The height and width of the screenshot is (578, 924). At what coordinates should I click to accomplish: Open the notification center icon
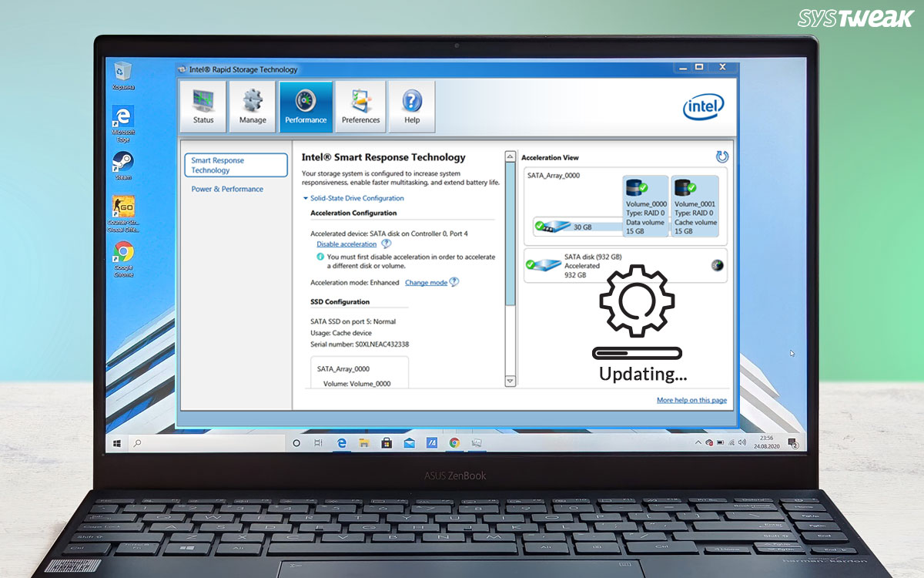pos(794,444)
